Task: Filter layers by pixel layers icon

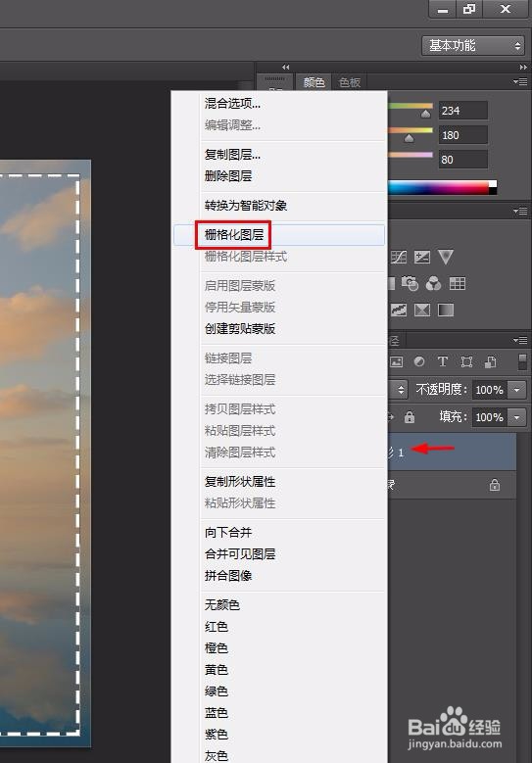Action: click(x=397, y=361)
